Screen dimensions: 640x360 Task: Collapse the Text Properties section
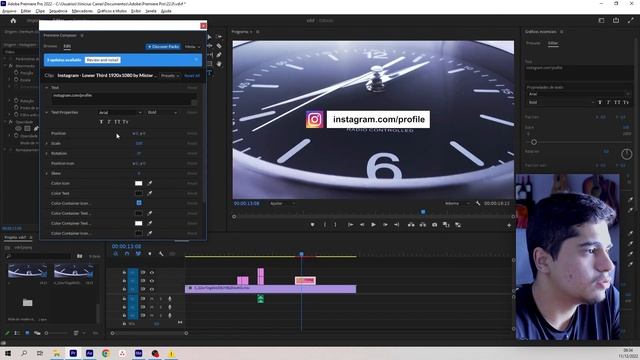click(47, 112)
